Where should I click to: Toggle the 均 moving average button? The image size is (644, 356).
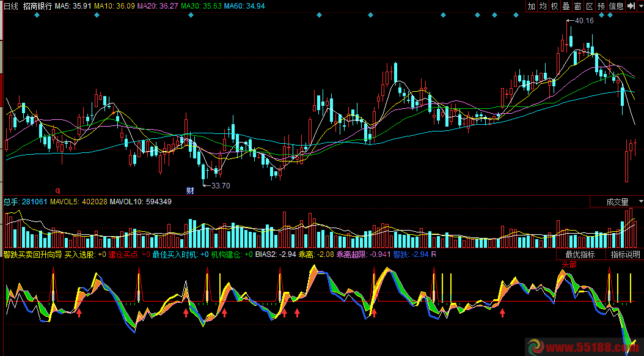(x=543, y=6)
